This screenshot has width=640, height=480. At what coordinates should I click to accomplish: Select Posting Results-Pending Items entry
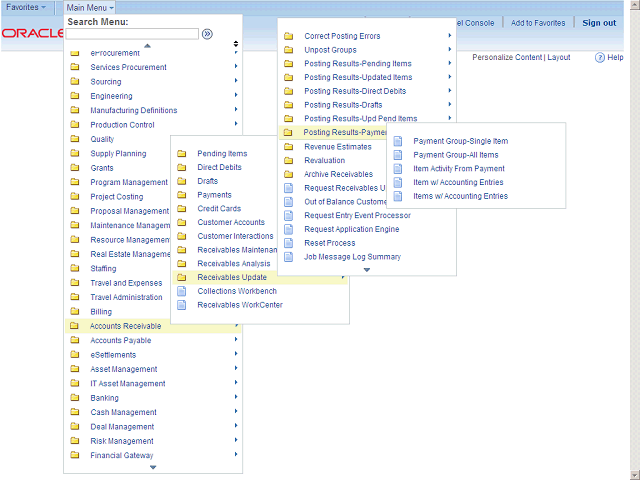(x=358, y=64)
